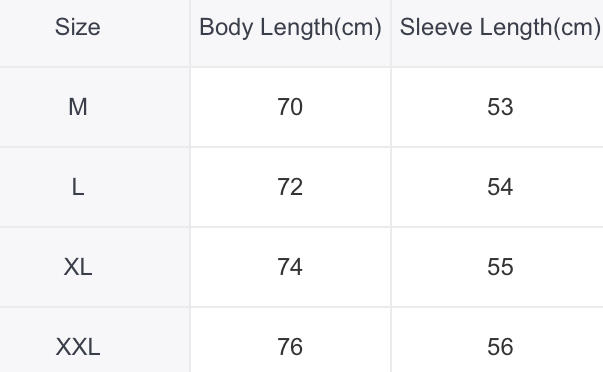Select the XXL size row label
The height and width of the screenshot is (372, 603).
(x=78, y=347)
